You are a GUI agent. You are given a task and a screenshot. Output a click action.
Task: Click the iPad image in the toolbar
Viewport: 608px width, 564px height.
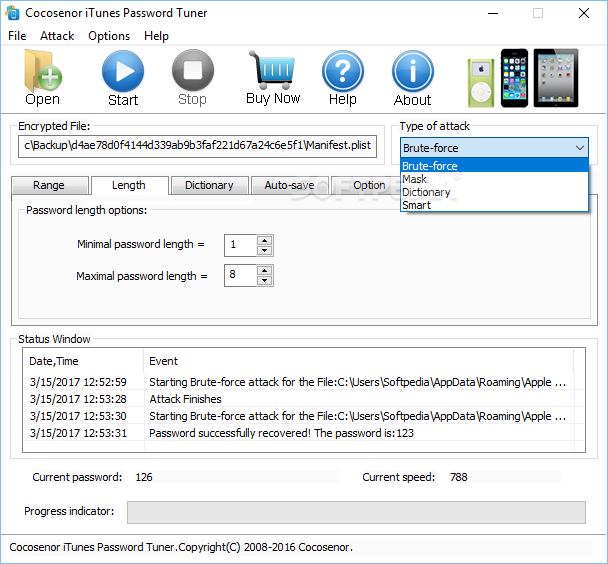point(556,78)
